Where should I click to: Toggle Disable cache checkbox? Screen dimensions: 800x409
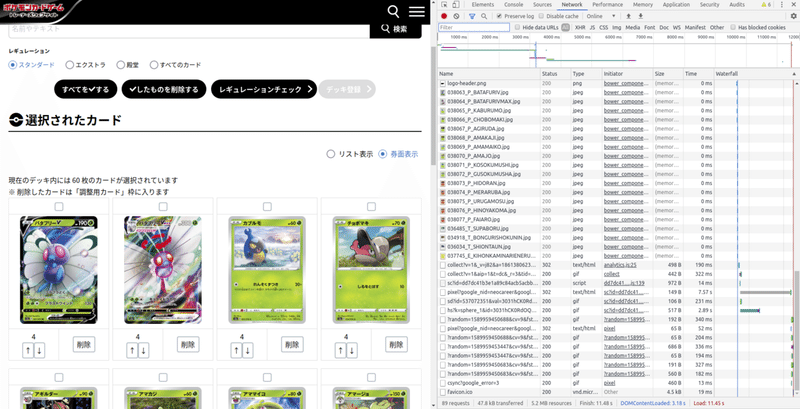click(x=542, y=16)
